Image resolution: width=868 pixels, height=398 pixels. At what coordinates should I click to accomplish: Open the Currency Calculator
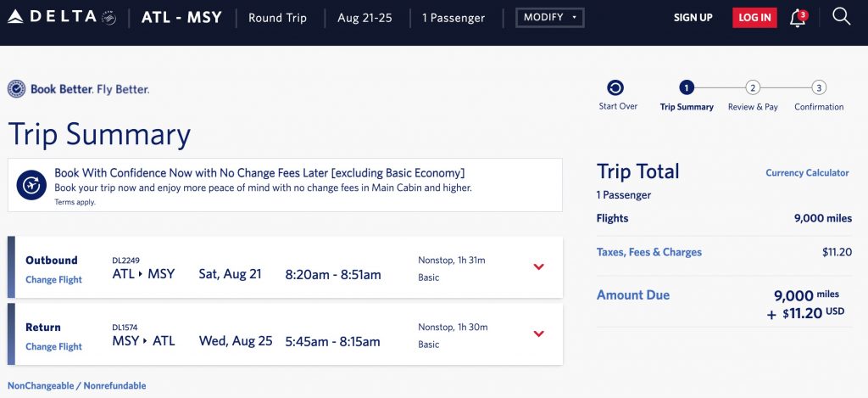[x=807, y=173]
